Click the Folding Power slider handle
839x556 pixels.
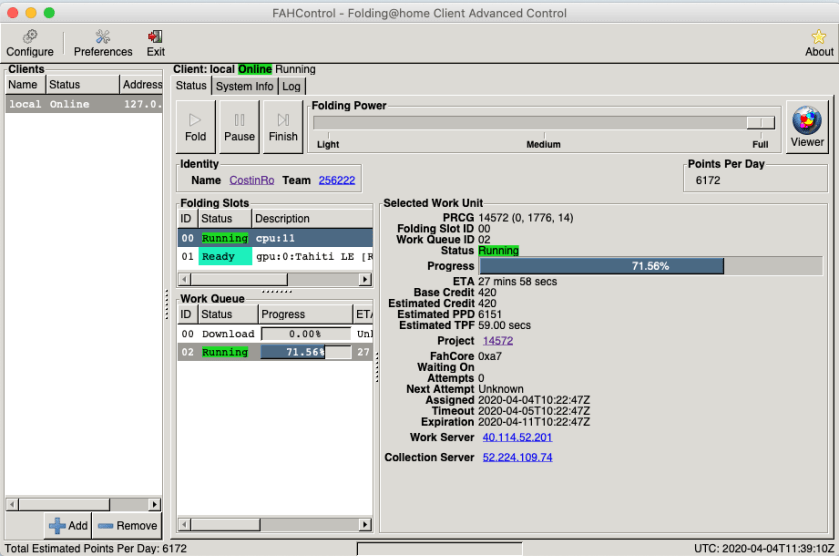point(761,122)
